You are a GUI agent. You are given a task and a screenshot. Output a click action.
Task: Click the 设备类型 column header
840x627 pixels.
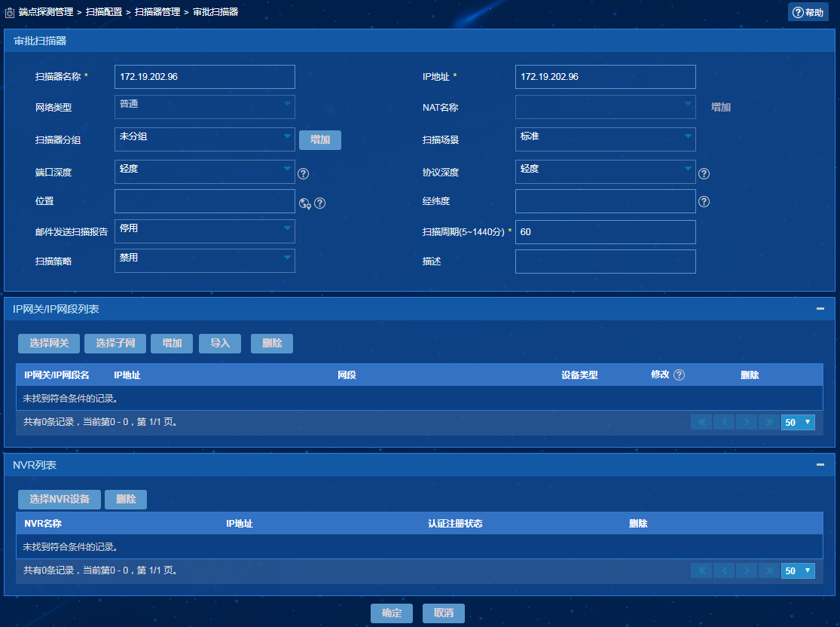point(579,375)
